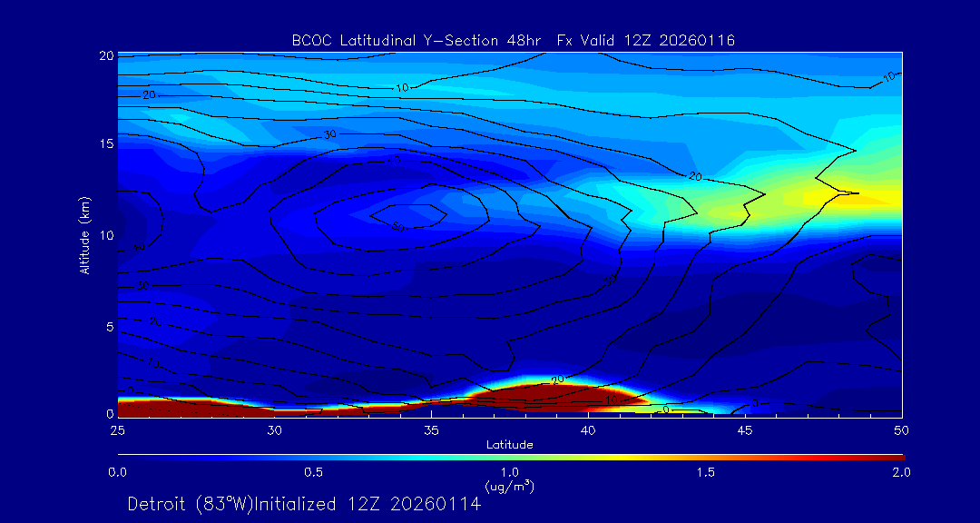Click the contour label 10 near the plot's top center

[x=402, y=88]
